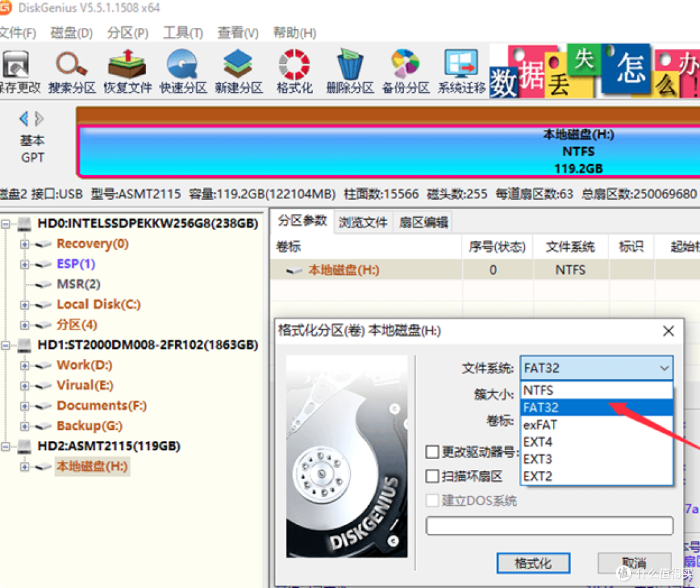Click the blue 本地磁盘(H:) partition bar
The width and height of the screenshot is (700, 588).
pyautogui.click(x=388, y=151)
